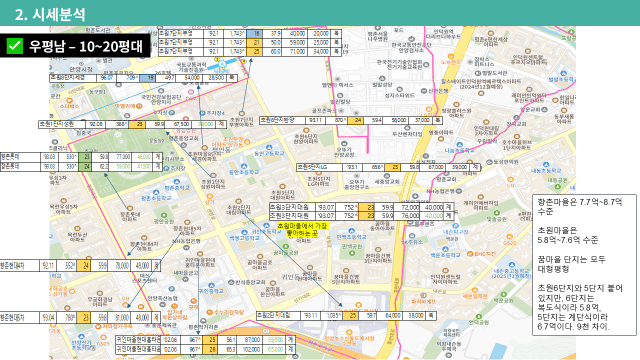Click the GS25 store marker

[509, 237]
